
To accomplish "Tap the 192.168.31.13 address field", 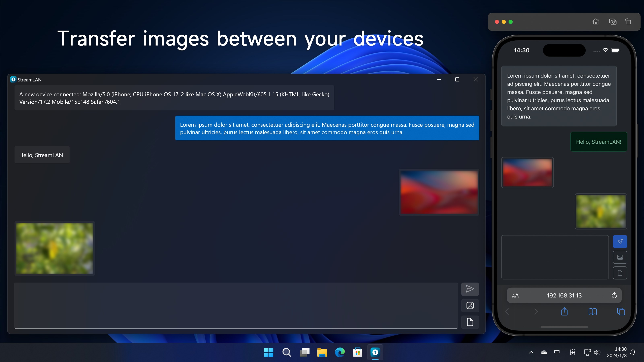I will tap(564, 296).
